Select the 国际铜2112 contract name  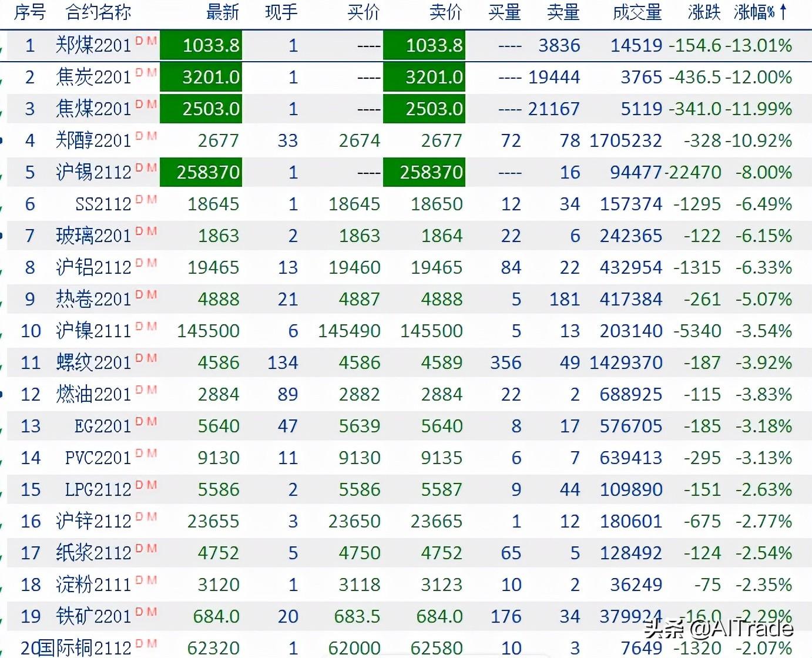pyautogui.click(x=85, y=648)
